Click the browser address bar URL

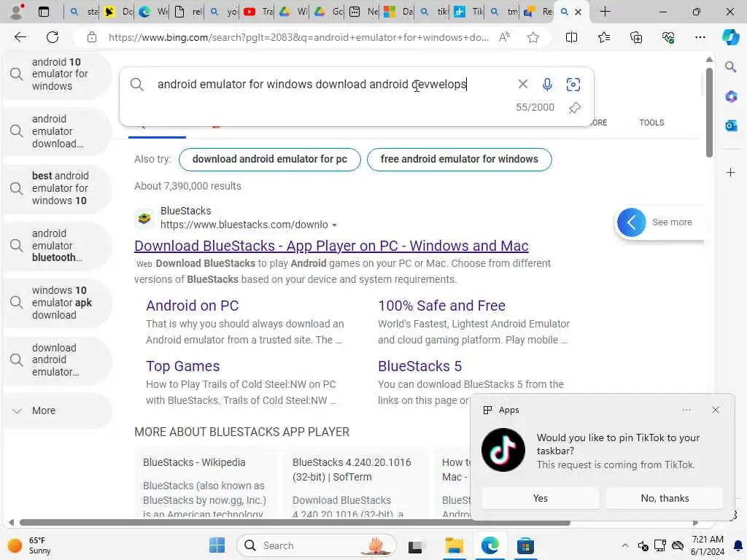298,37
